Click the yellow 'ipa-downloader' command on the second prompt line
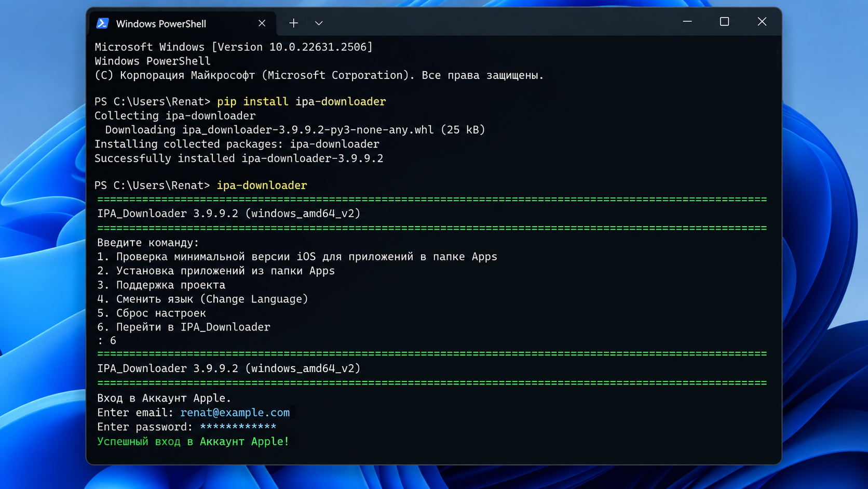This screenshot has height=489, width=868. coord(262,186)
